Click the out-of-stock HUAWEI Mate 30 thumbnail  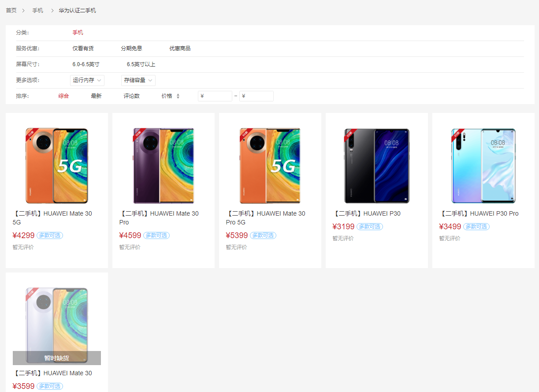click(x=56, y=325)
